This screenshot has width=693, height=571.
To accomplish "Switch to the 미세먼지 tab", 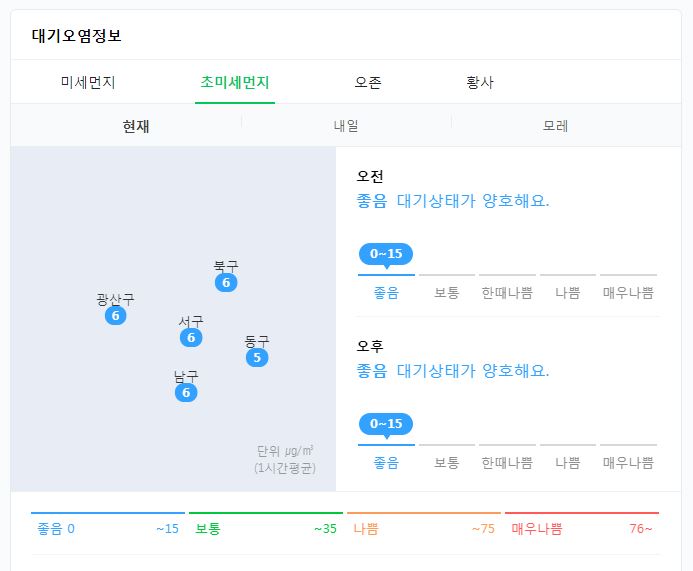I will [88, 82].
